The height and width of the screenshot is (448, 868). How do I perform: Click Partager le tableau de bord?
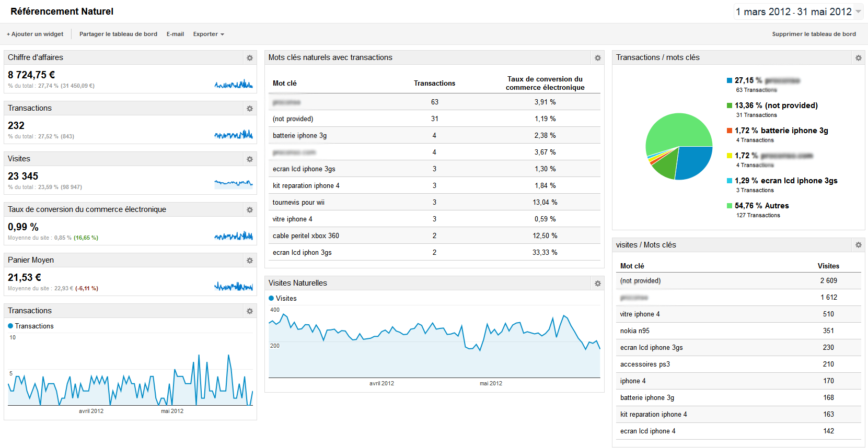coord(118,34)
